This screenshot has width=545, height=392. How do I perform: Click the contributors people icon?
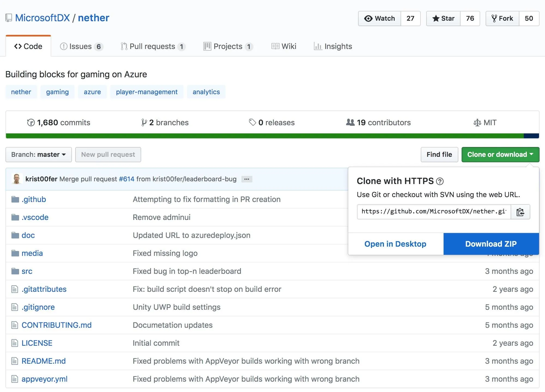350,122
